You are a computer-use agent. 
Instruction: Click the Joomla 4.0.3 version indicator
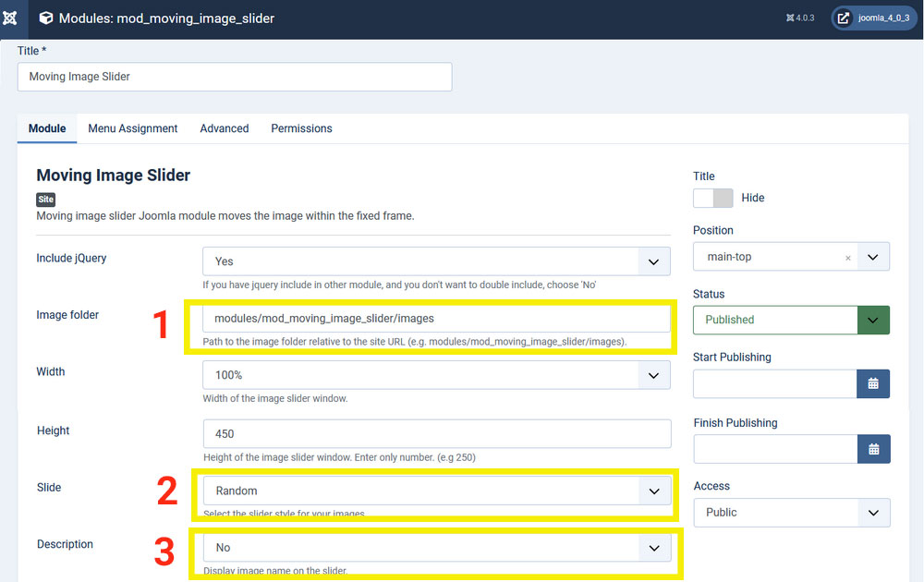(x=799, y=18)
